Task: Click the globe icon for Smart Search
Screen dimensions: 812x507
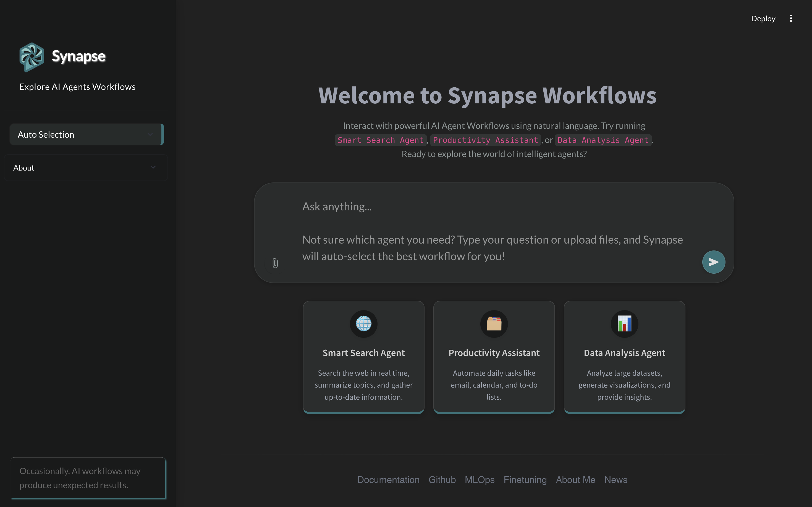Action: tap(363, 324)
